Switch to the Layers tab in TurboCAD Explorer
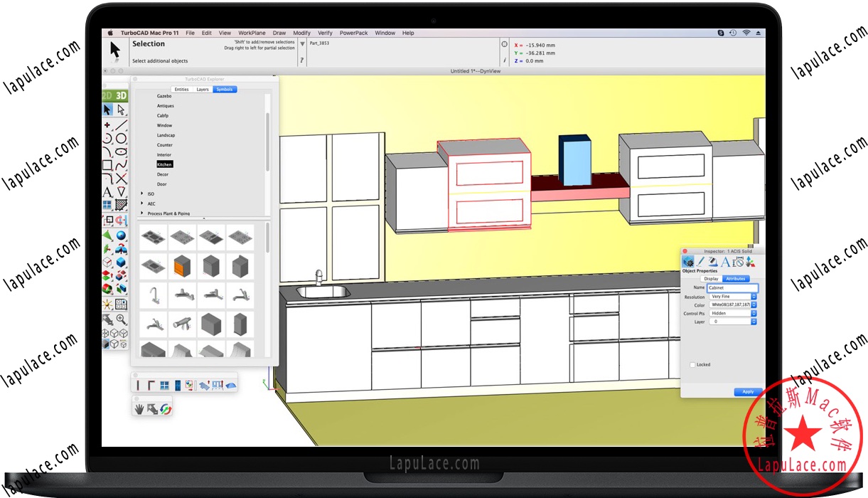The height and width of the screenshot is (498, 868). click(x=204, y=90)
